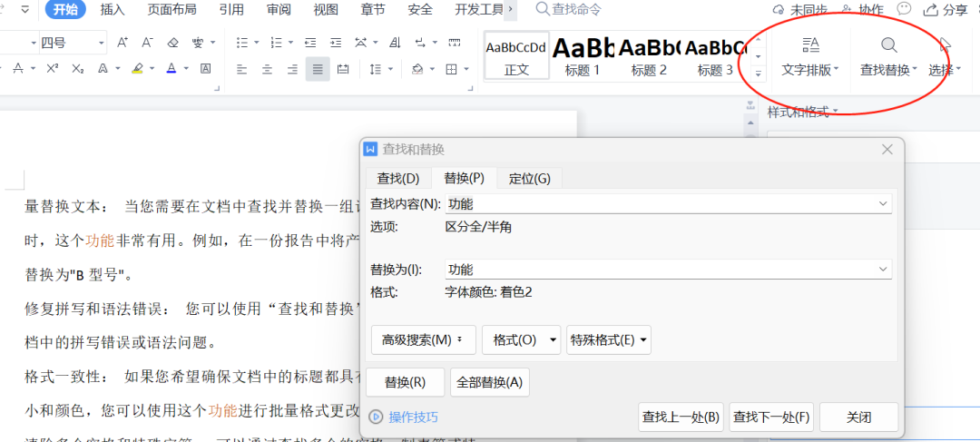980x442 pixels.
Task: Click 全部替换(A) button
Action: (x=489, y=383)
